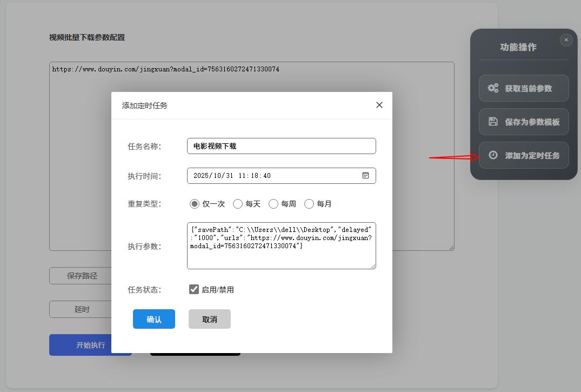Choose the 每月 repeat type
Screen dimensions: 581x392
[x=309, y=204]
